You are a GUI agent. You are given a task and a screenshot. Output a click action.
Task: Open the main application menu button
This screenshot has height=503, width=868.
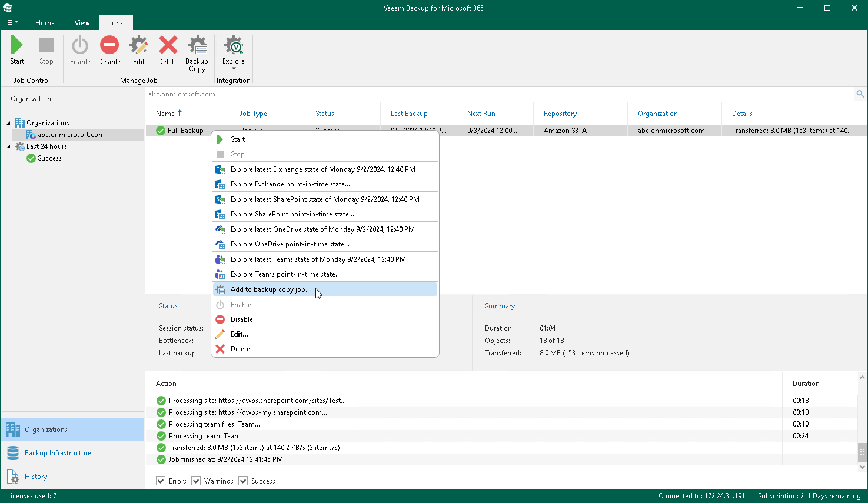(12, 22)
